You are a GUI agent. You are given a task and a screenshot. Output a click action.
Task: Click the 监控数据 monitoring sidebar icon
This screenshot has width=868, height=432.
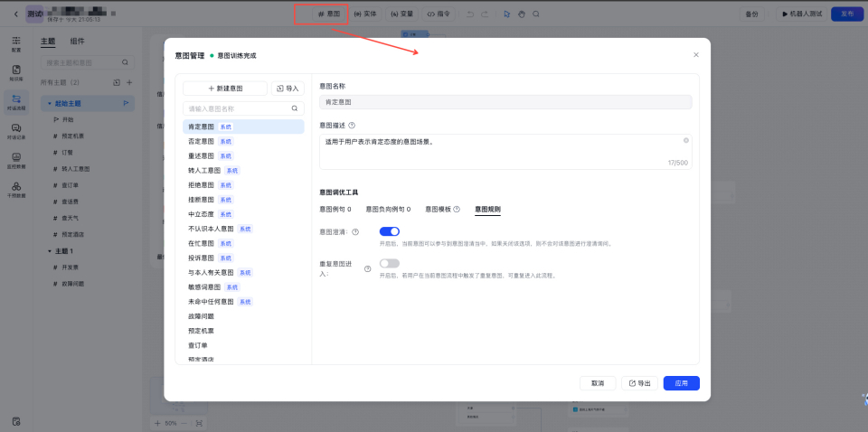click(16, 160)
